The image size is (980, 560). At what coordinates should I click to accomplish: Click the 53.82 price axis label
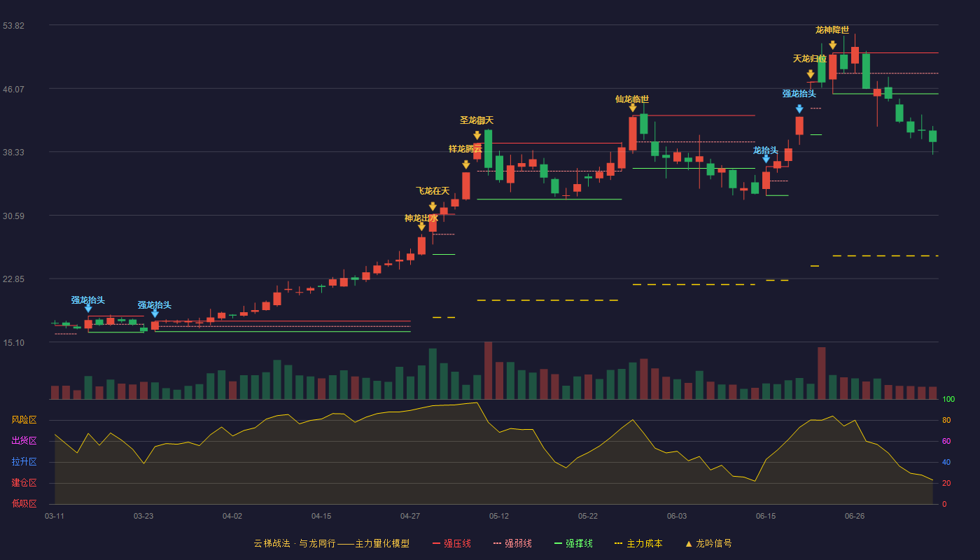(x=14, y=26)
